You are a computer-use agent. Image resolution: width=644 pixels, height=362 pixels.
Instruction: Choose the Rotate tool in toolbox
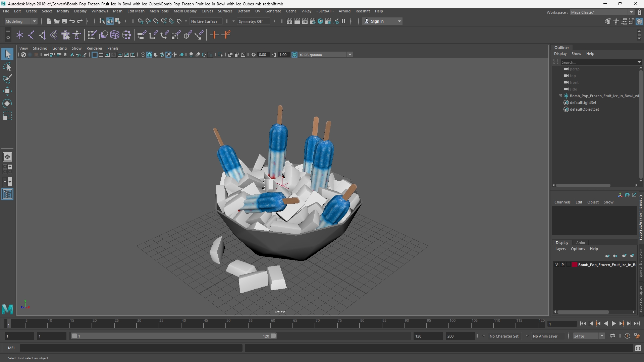click(7, 104)
